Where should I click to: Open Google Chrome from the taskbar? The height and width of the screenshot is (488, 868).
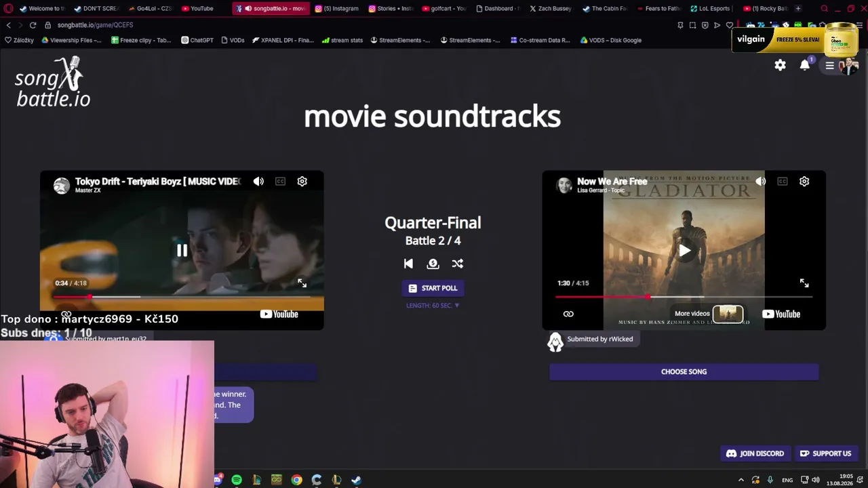click(296, 480)
